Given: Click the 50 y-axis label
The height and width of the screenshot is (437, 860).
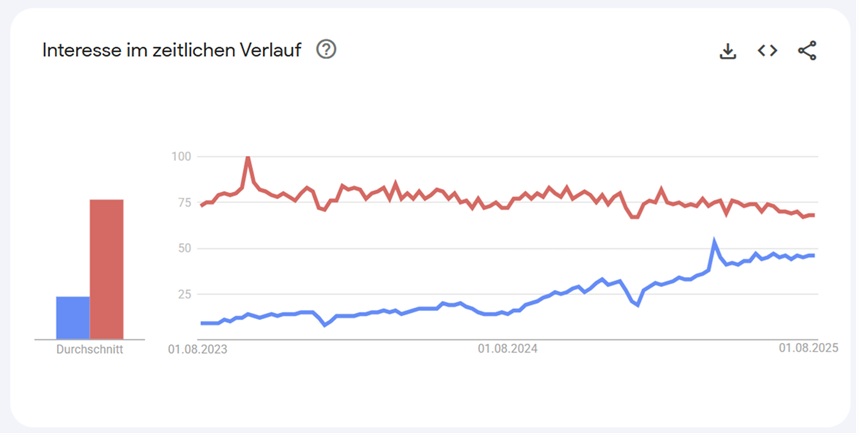Looking at the screenshot, I should pyautogui.click(x=183, y=248).
